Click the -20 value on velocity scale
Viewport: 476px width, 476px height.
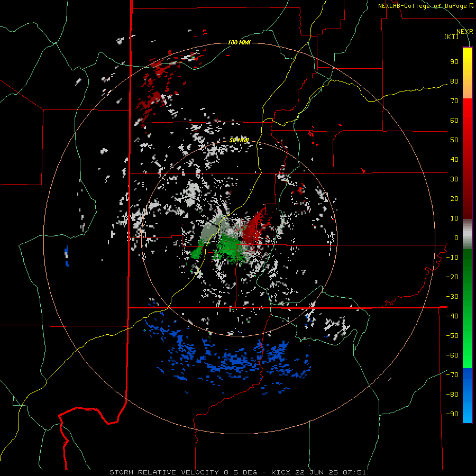coord(452,277)
